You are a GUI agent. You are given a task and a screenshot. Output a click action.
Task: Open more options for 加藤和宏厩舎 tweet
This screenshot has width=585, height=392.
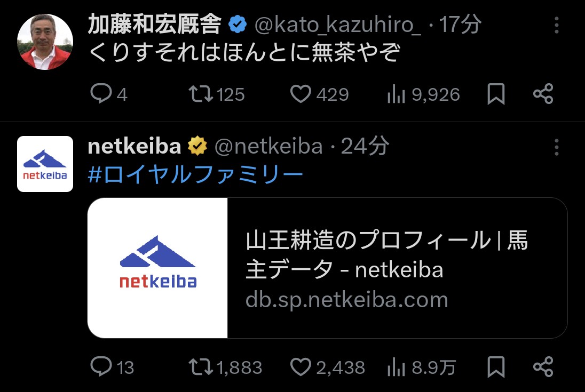[557, 25]
